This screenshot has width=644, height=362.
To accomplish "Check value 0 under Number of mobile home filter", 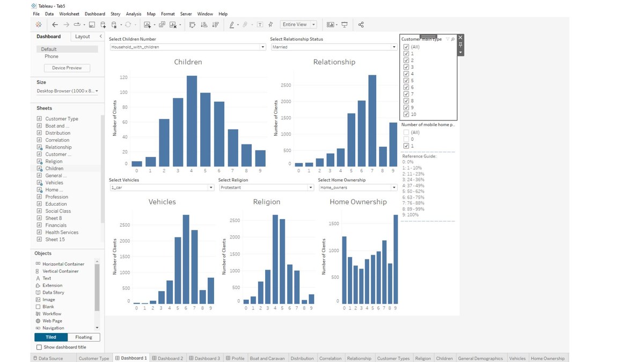I will pyautogui.click(x=406, y=139).
